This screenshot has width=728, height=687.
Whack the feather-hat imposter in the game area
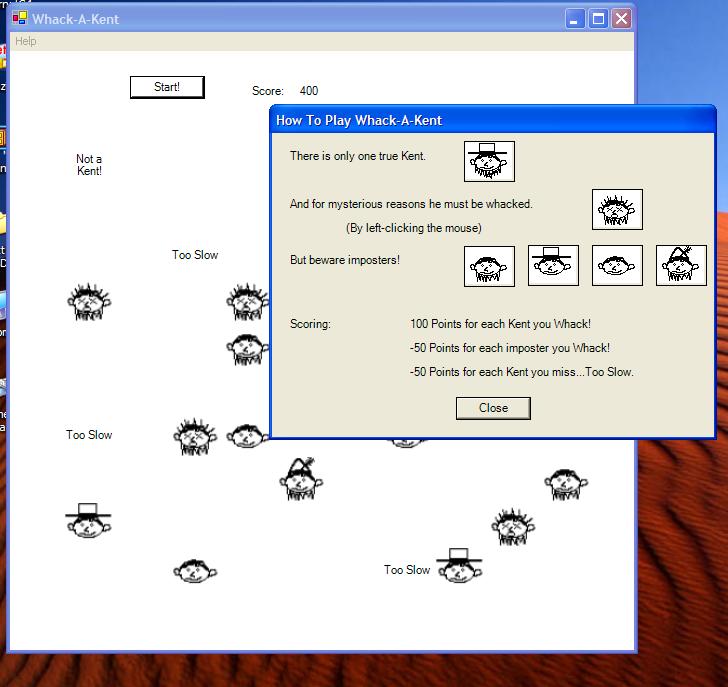tap(301, 479)
